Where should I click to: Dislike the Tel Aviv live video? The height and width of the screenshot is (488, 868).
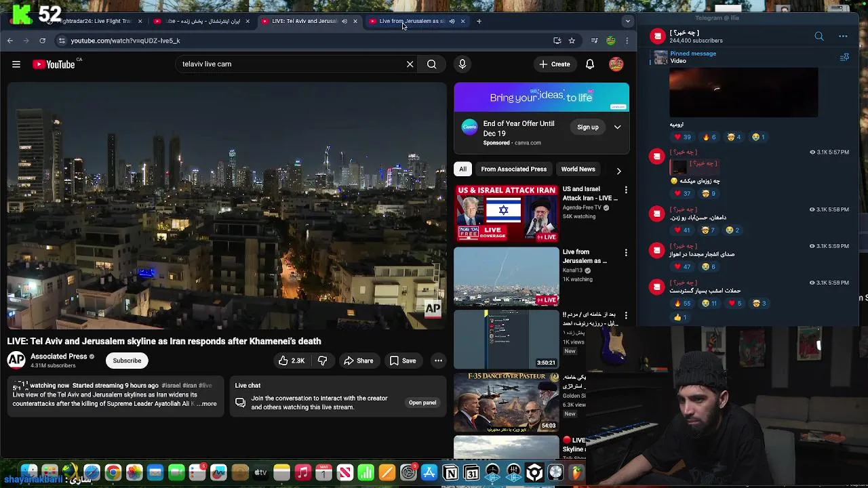click(322, 361)
